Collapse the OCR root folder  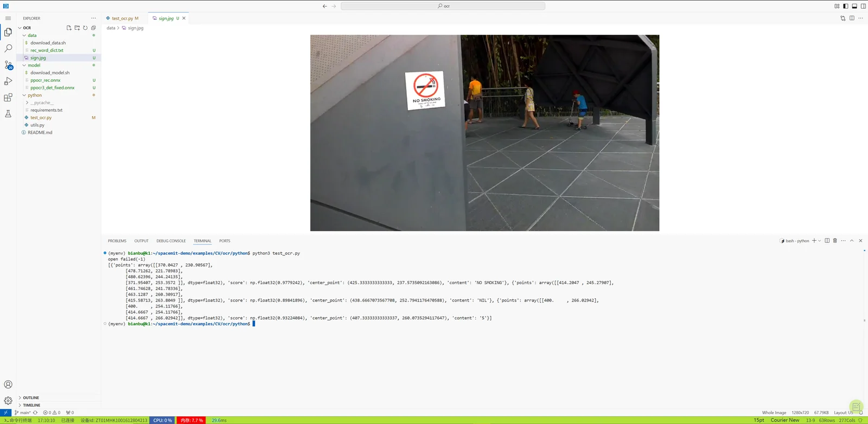pos(20,28)
